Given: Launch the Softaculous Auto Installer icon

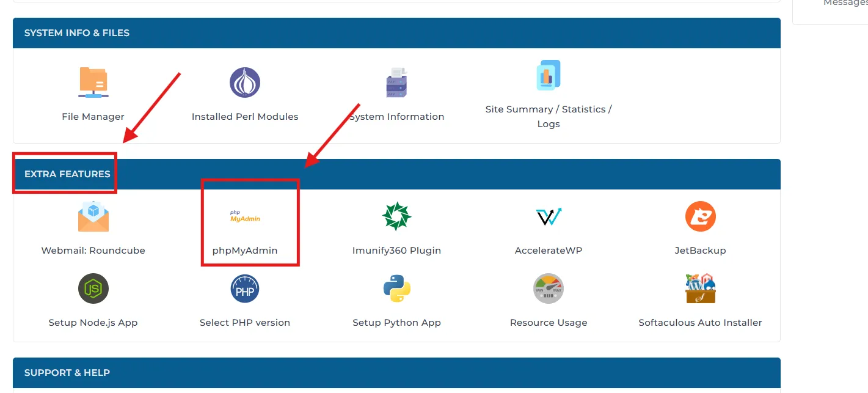Looking at the screenshot, I should (x=700, y=288).
